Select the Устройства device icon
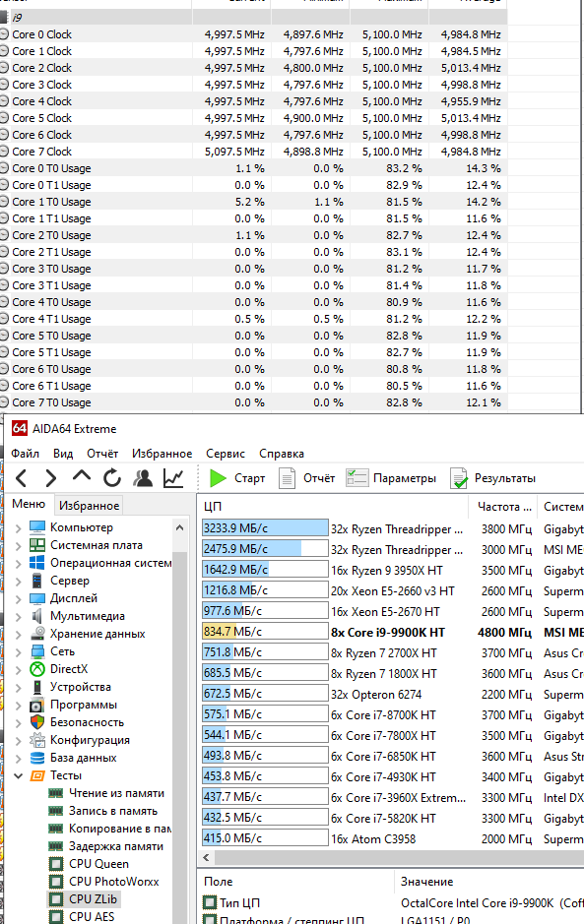584x924 pixels. tap(37, 687)
